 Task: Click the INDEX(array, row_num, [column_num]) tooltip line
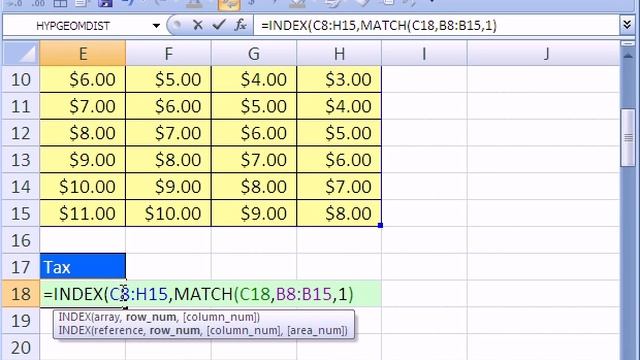pyautogui.click(x=159, y=317)
